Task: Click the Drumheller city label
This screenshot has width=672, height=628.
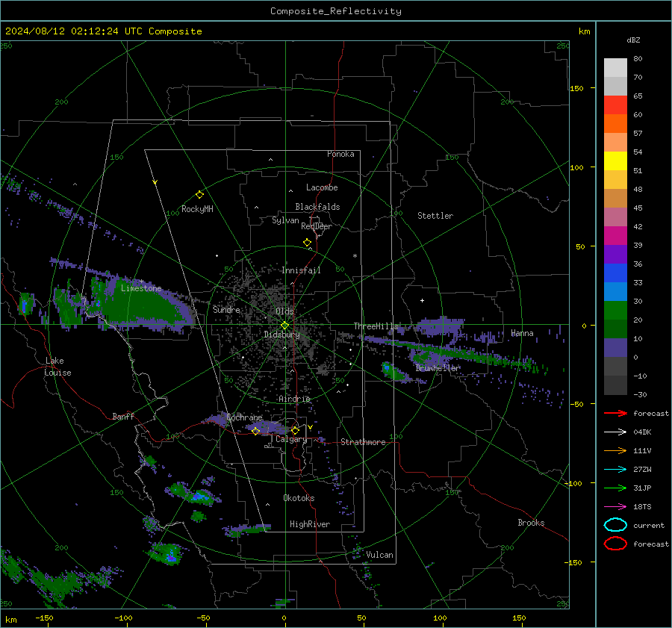Action: (438, 368)
